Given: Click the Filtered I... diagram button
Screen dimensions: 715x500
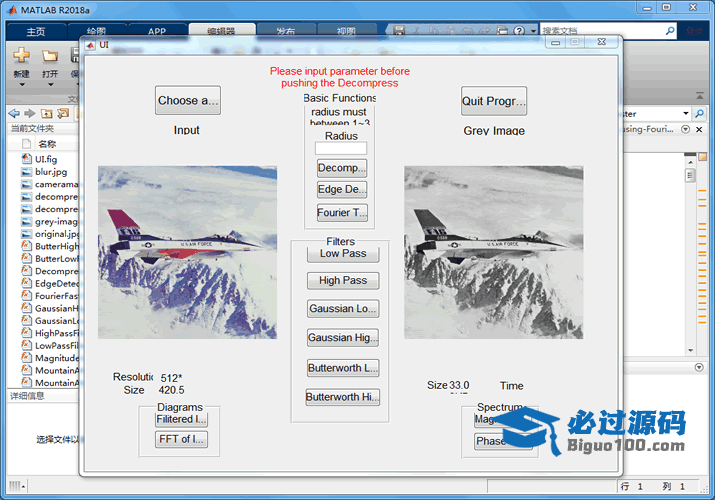Looking at the screenshot, I should point(181,419).
